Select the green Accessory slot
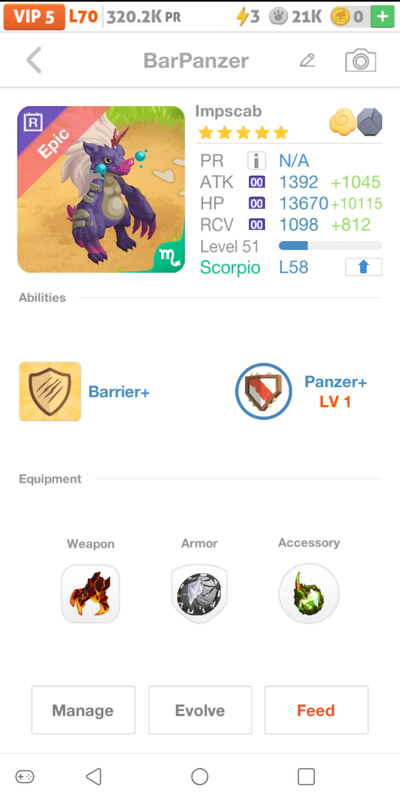Viewport: 400px width, 800px height. [x=309, y=594]
